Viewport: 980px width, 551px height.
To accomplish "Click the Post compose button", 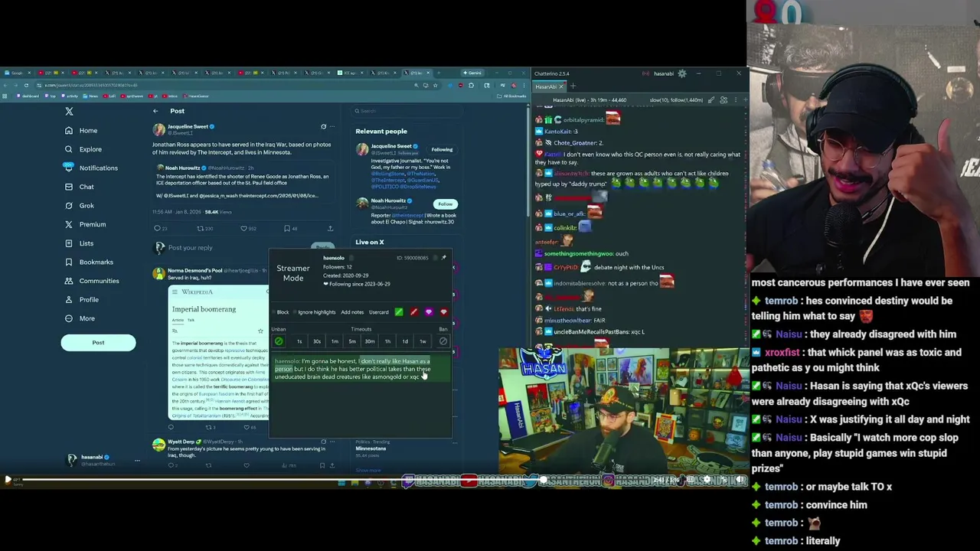I will (98, 342).
